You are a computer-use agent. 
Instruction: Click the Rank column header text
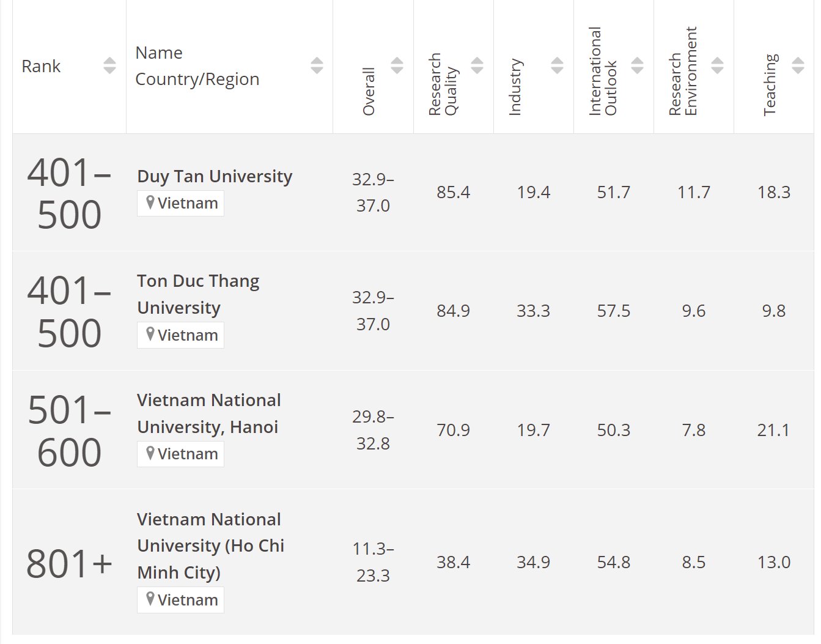point(41,66)
